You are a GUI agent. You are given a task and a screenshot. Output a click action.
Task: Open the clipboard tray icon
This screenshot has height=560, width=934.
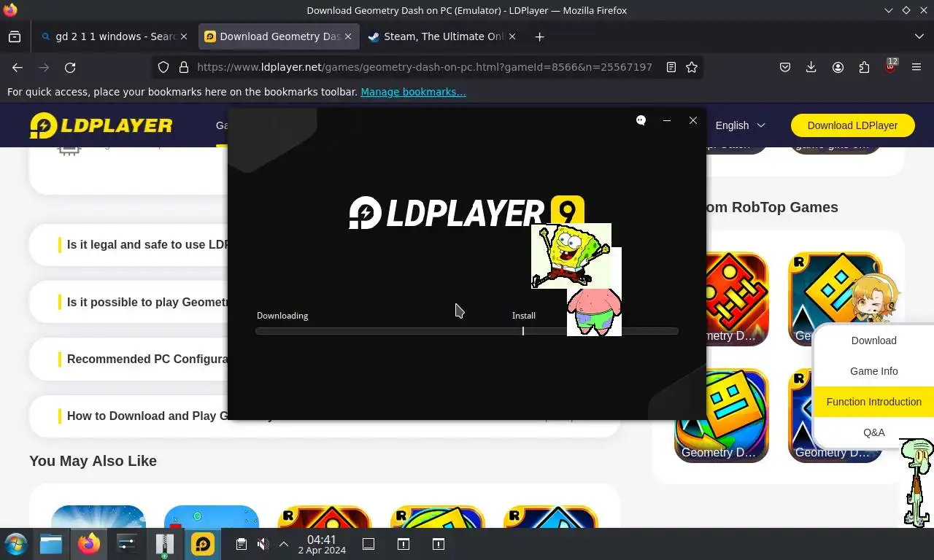(242, 544)
